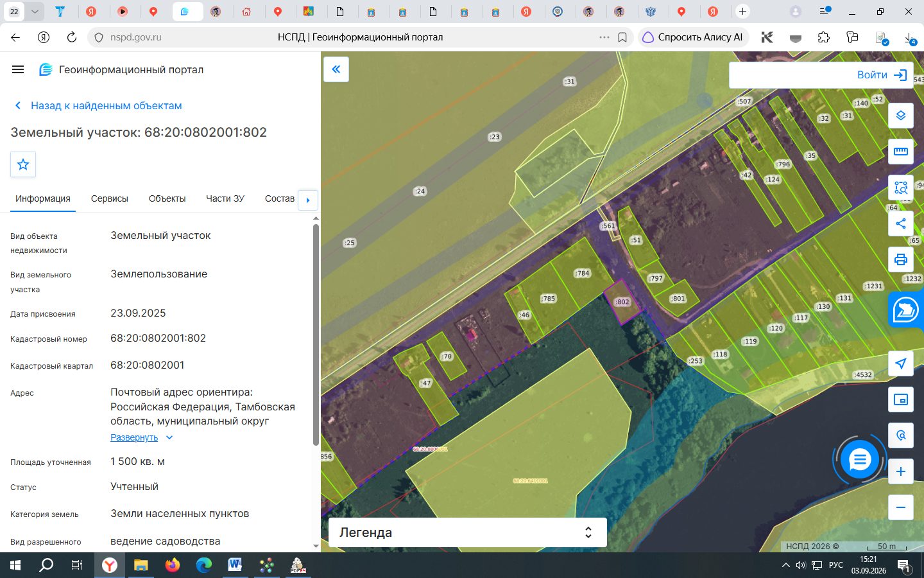This screenshot has height=578, width=924.
Task: Collapse the side panel with the double chevron
Action: point(336,69)
